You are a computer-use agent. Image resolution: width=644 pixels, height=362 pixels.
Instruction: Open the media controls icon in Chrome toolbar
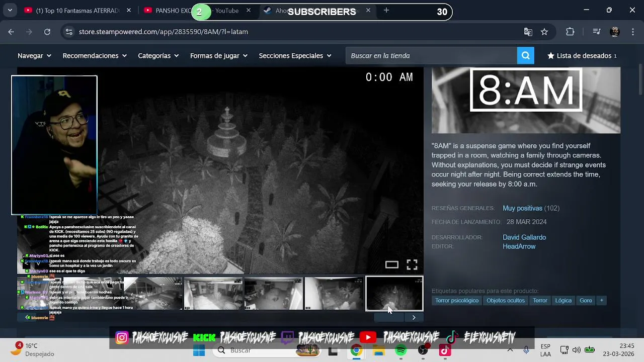point(597,32)
